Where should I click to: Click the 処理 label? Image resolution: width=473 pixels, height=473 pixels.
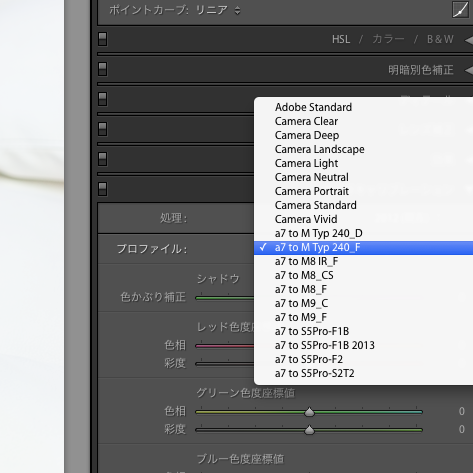(173, 218)
